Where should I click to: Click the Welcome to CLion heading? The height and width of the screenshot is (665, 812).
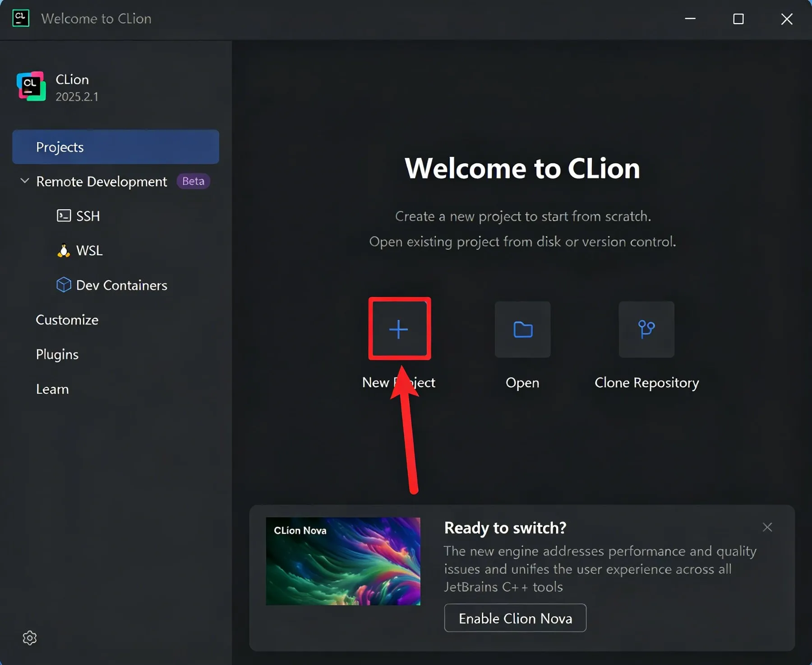click(522, 168)
